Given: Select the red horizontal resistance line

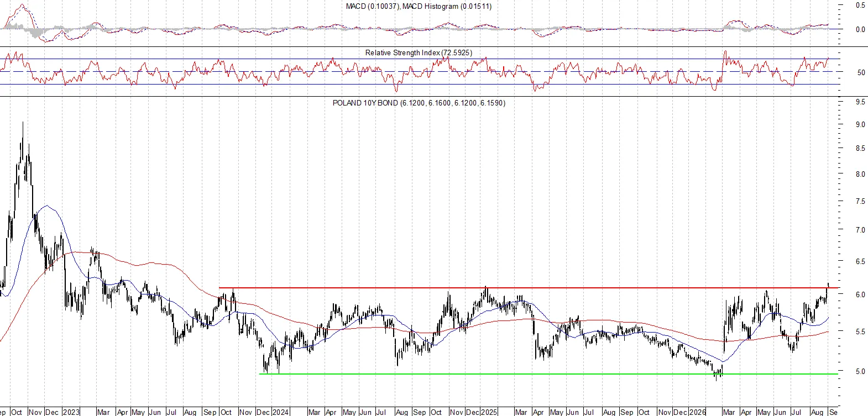Looking at the screenshot, I should (529, 288).
